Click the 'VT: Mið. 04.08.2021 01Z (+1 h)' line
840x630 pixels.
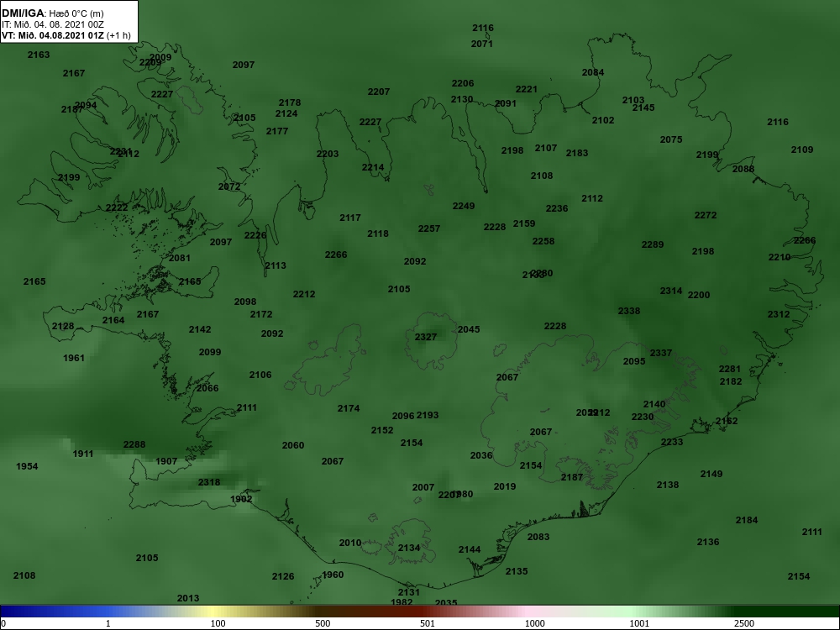[66, 35]
